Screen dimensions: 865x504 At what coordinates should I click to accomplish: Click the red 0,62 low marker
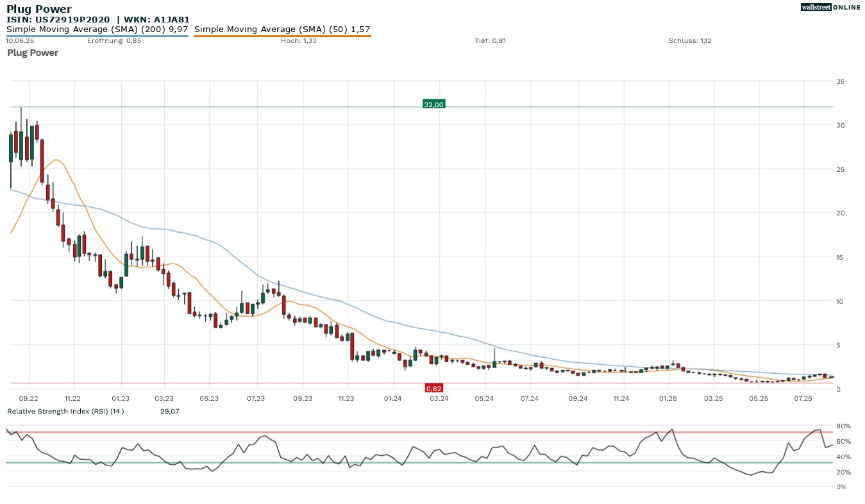pyautogui.click(x=434, y=388)
